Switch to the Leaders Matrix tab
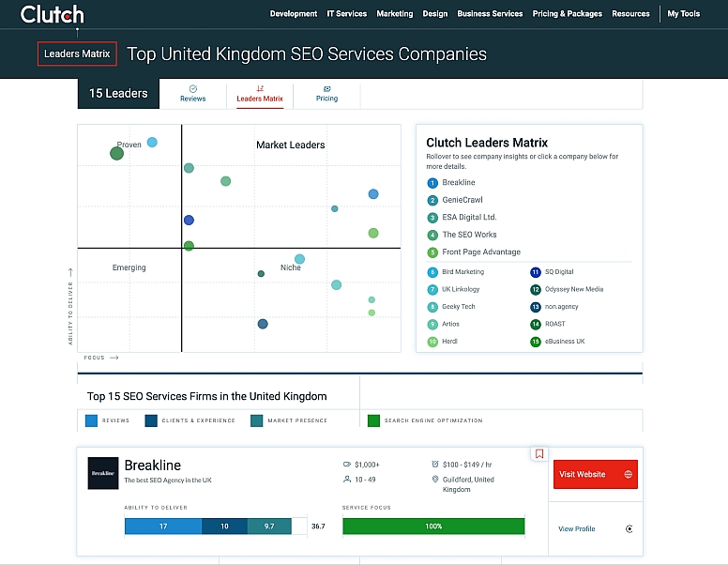The height and width of the screenshot is (565, 728). click(x=260, y=94)
